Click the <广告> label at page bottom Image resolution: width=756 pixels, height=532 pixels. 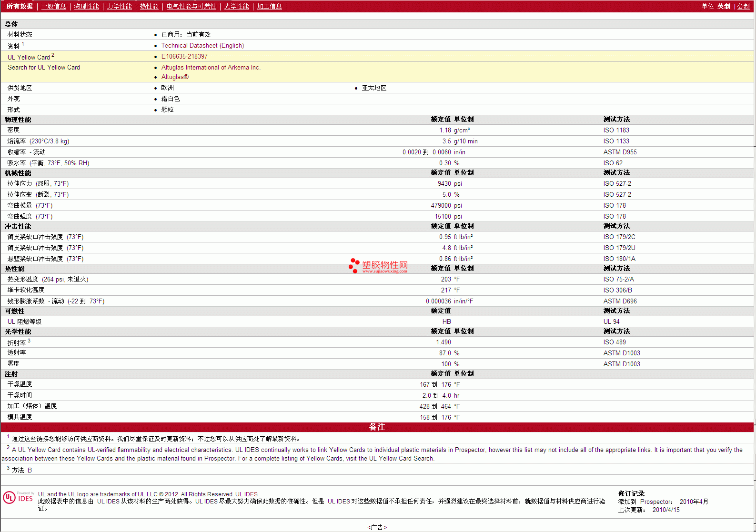pyautogui.click(x=377, y=527)
